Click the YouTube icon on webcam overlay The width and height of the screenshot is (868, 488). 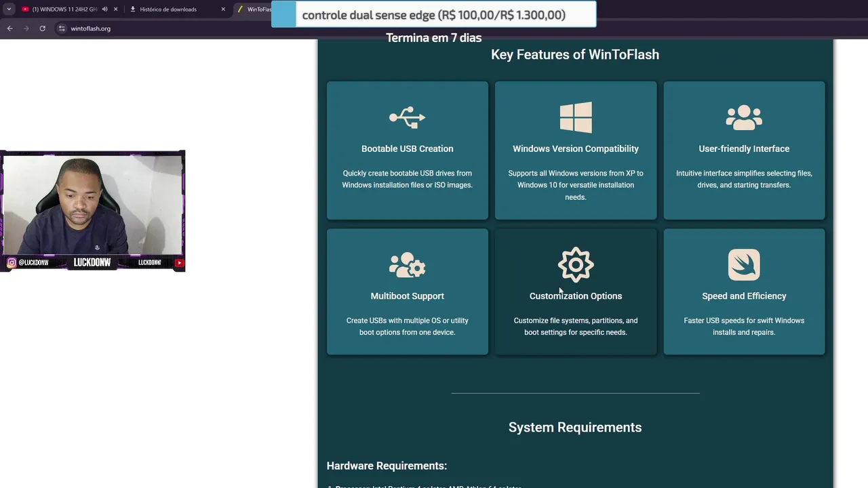click(179, 262)
